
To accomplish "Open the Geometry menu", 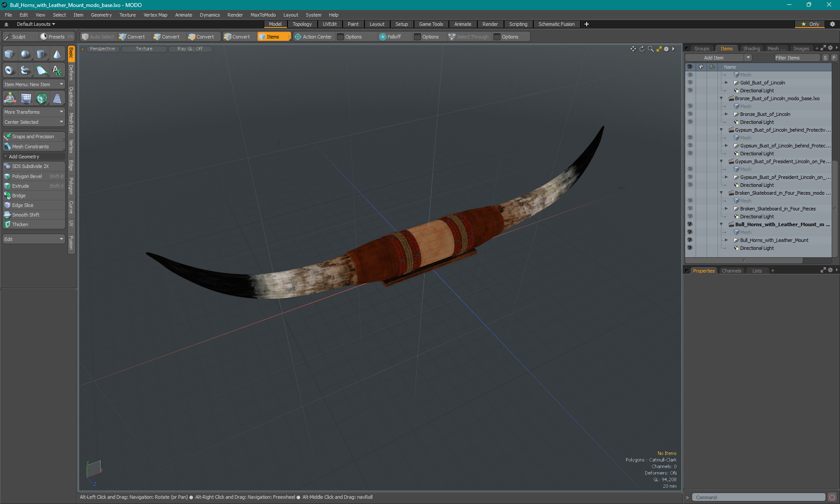I will pos(101,15).
